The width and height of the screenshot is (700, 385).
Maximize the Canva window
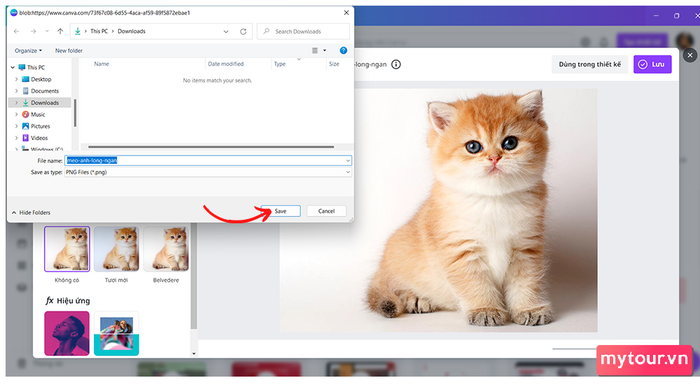(x=676, y=16)
